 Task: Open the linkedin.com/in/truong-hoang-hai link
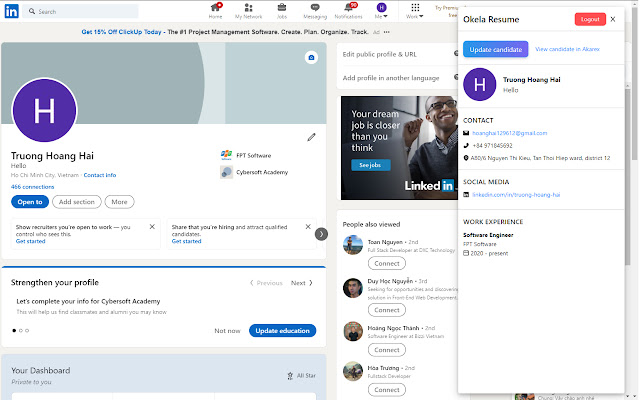pos(516,195)
